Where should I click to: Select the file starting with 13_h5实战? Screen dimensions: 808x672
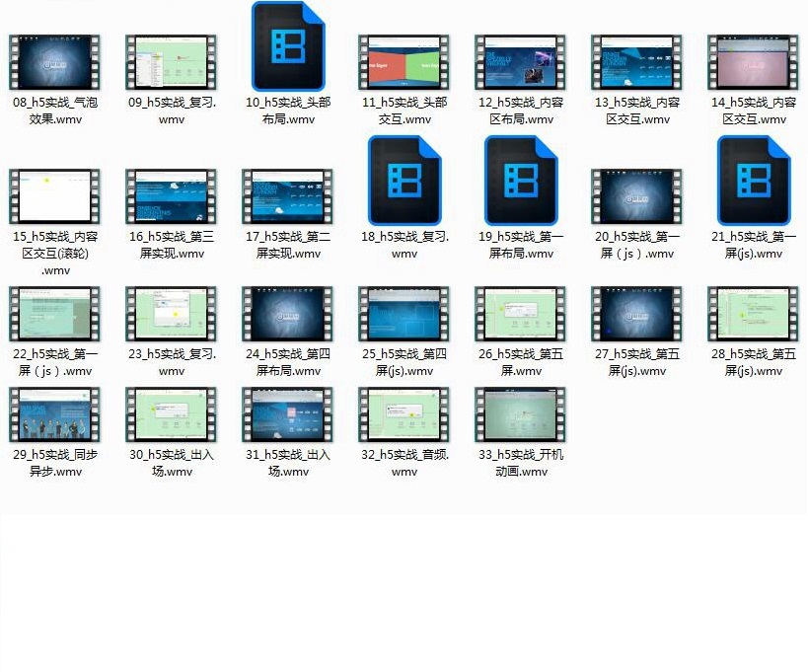(x=636, y=62)
